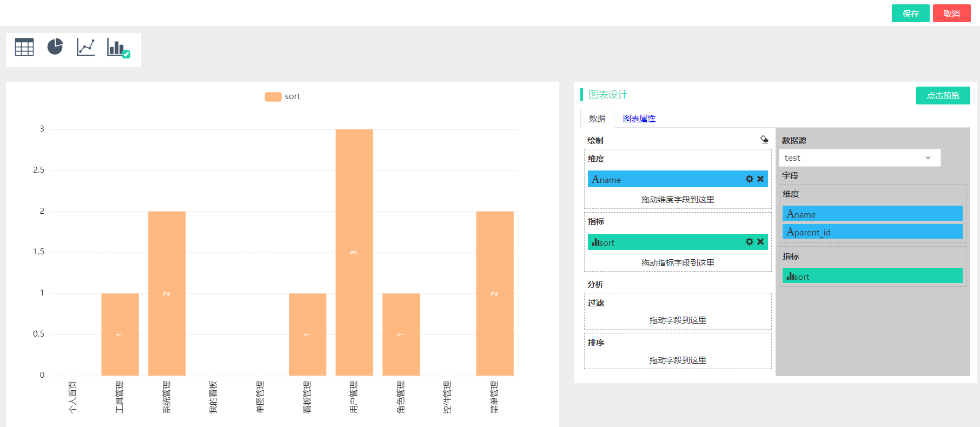Image resolution: width=980 pixels, height=427 pixels.
Task: Select the pie chart type icon
Action: [55, 47]
